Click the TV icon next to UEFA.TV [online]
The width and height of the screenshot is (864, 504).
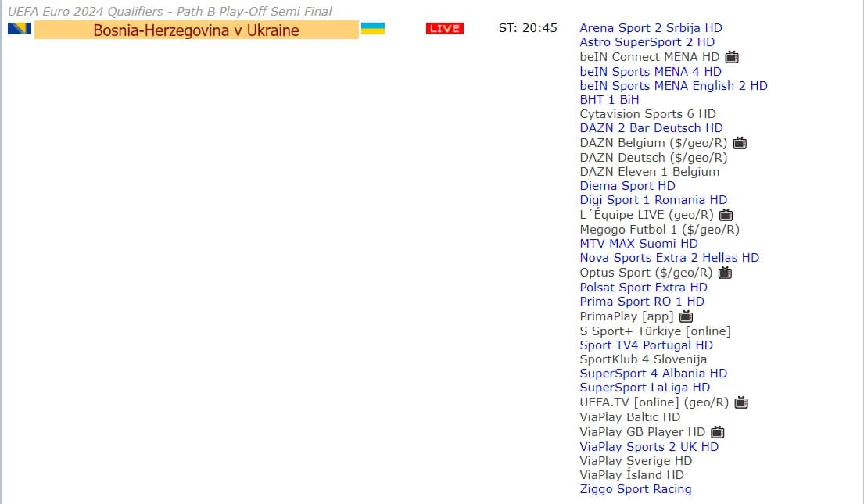click(741, 402)
